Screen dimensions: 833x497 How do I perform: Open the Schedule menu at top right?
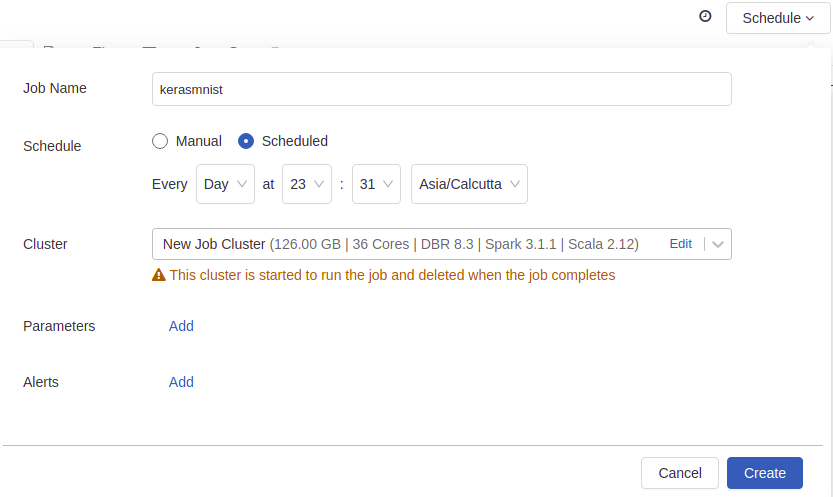(778, 18)
